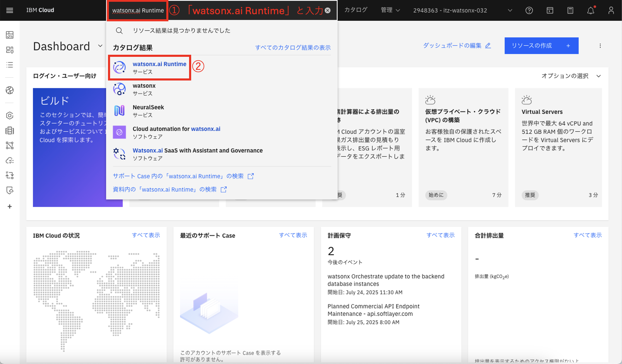Open the notifications bell
Screen dimensions: 622x364
591,10
